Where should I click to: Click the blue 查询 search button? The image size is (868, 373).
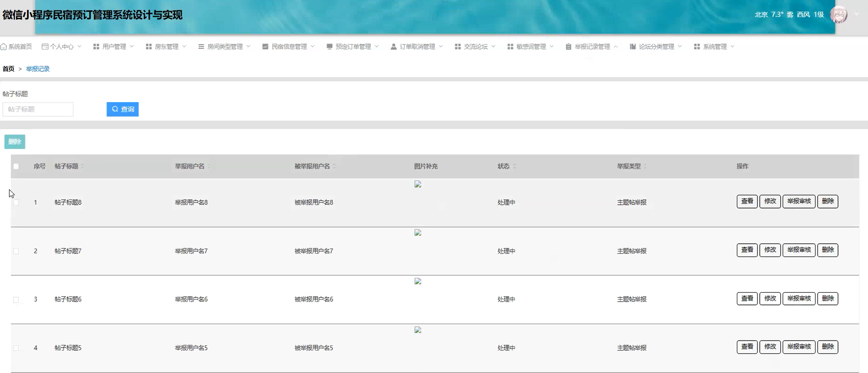click(123, 109)
